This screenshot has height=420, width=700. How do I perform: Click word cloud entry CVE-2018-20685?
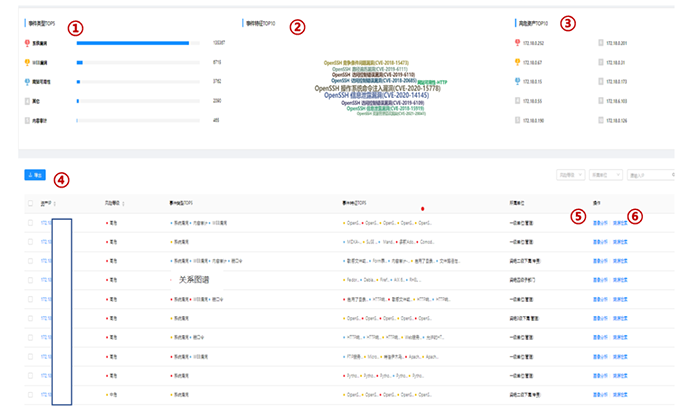coord(374,80)
